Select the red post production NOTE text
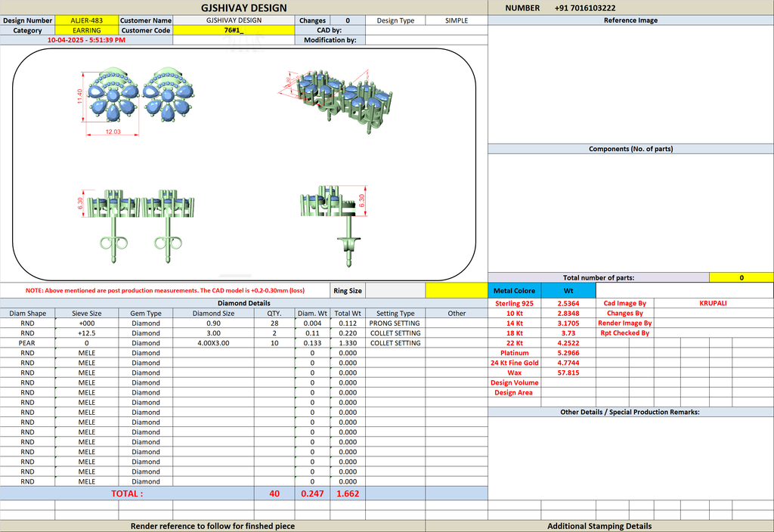 click(x=165, y=291)
